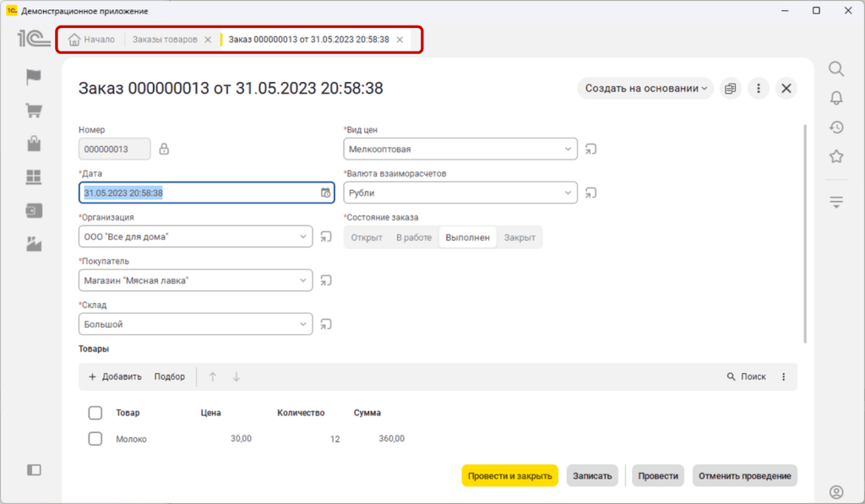Viewport: 865px width, 504px height.
Task: Open the search magnifier in right panel
Action: 836,69
